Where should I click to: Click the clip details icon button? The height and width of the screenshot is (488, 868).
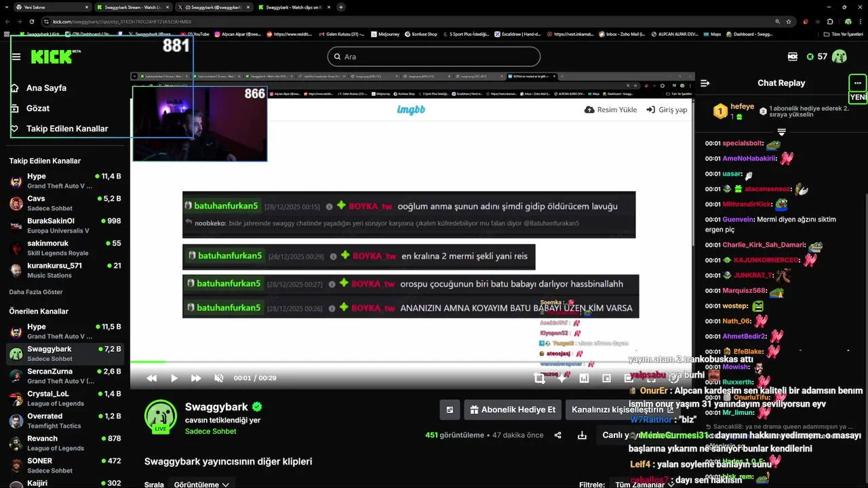pos(449,409)
